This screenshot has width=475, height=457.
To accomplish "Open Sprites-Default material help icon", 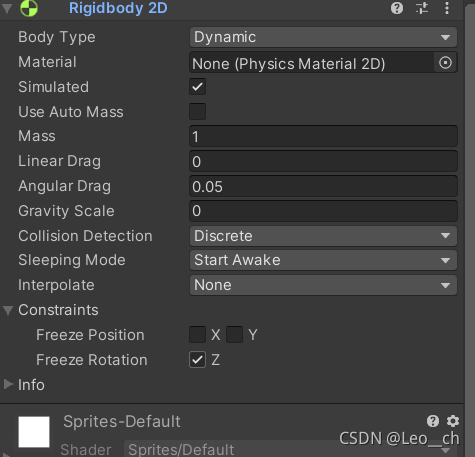I will (x=433, y=421).
